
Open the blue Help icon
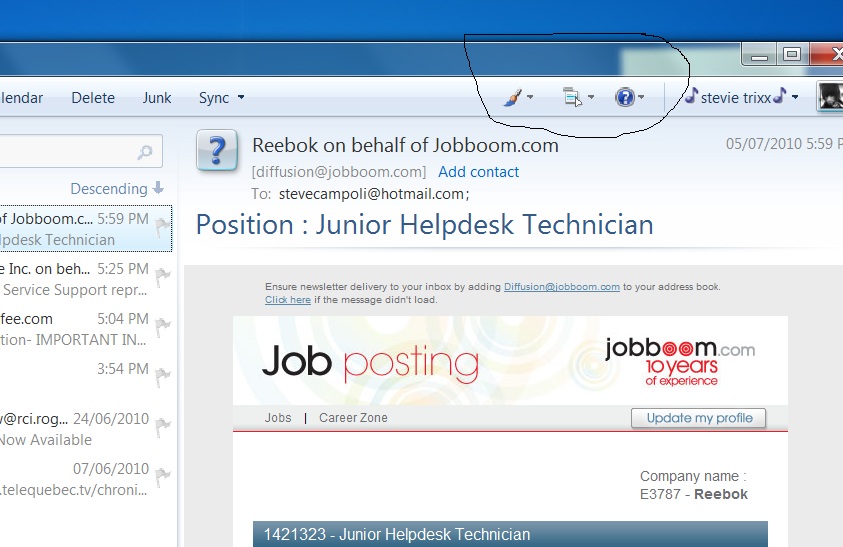[625, 97]
